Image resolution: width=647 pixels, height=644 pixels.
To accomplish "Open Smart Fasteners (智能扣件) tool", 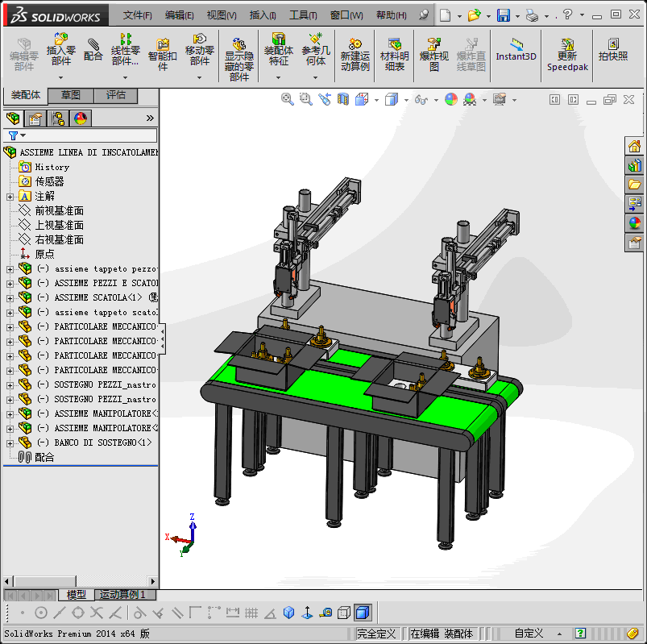I will [163, 54].
